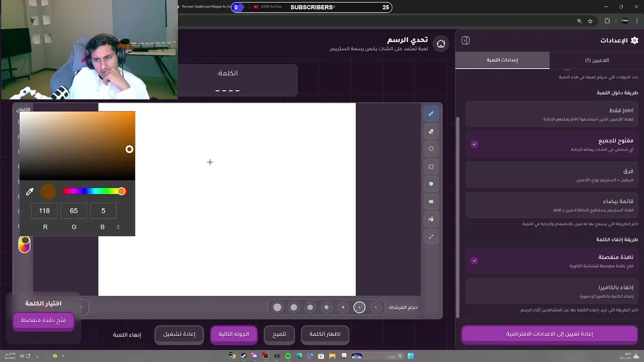Toggle the RGB color format switcher arrows
Image resolution: width=644 pixels, height=362 pixels.
coord(118,227)
